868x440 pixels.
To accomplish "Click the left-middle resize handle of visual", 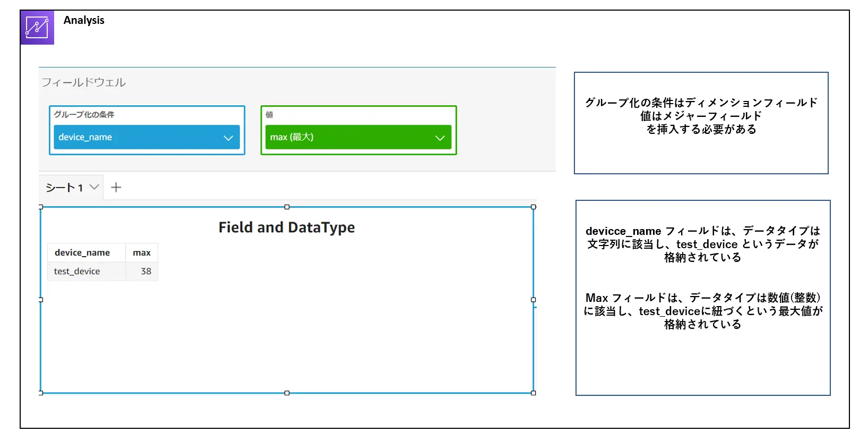I will (x=41, y=300).
